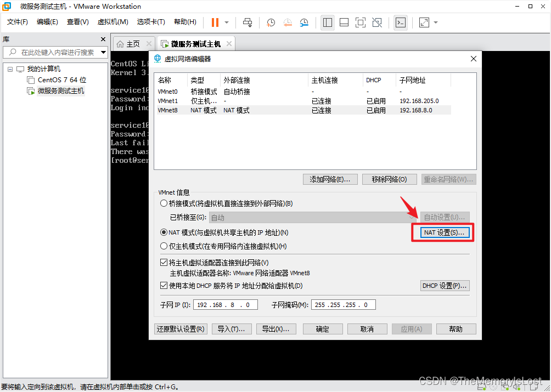The height and width of the screenshot is (392, 551).
Task: Click the NAT 设置(S)... button
Action: point(444,232)
